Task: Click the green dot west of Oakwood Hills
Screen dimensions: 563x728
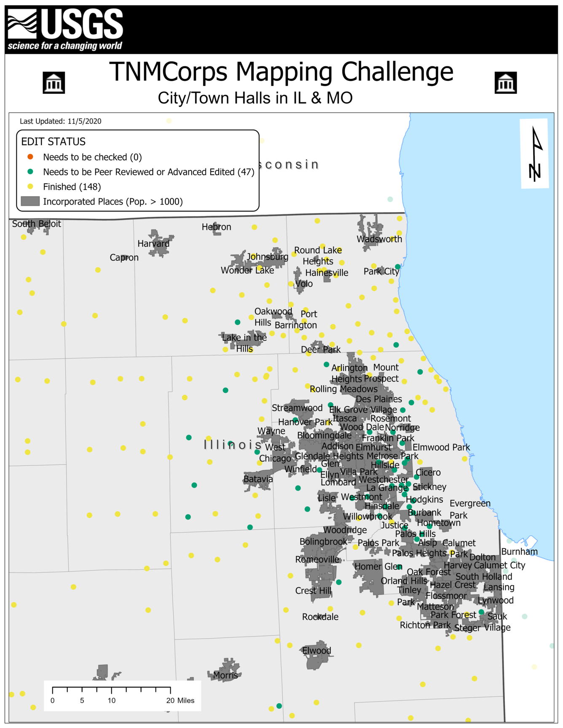Action: 238,322
